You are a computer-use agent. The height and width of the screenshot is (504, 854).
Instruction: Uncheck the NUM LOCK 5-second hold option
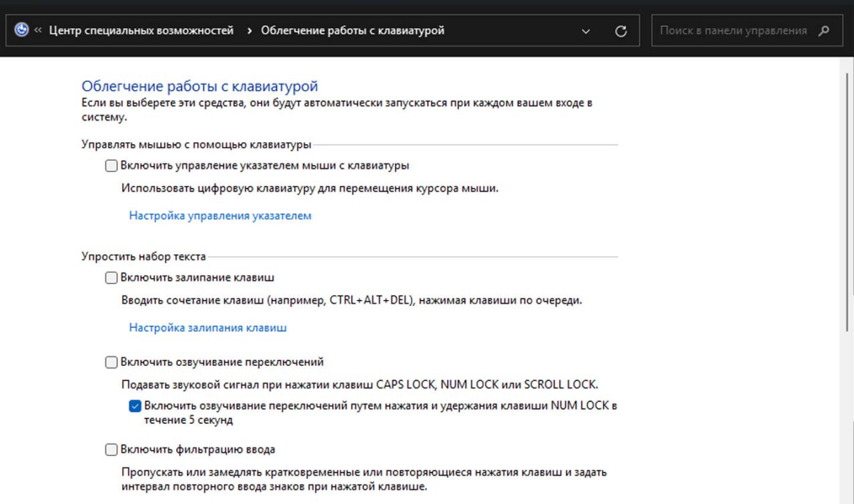pos(135,405)
